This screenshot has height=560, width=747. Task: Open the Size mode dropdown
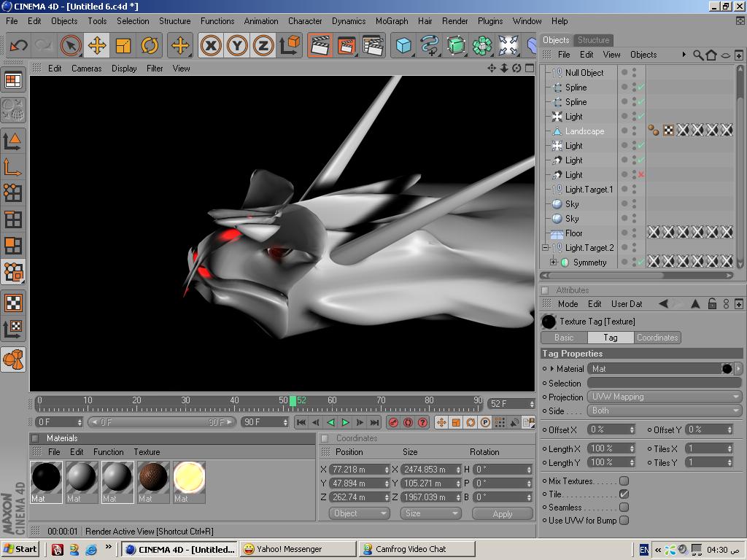(430, 513)
